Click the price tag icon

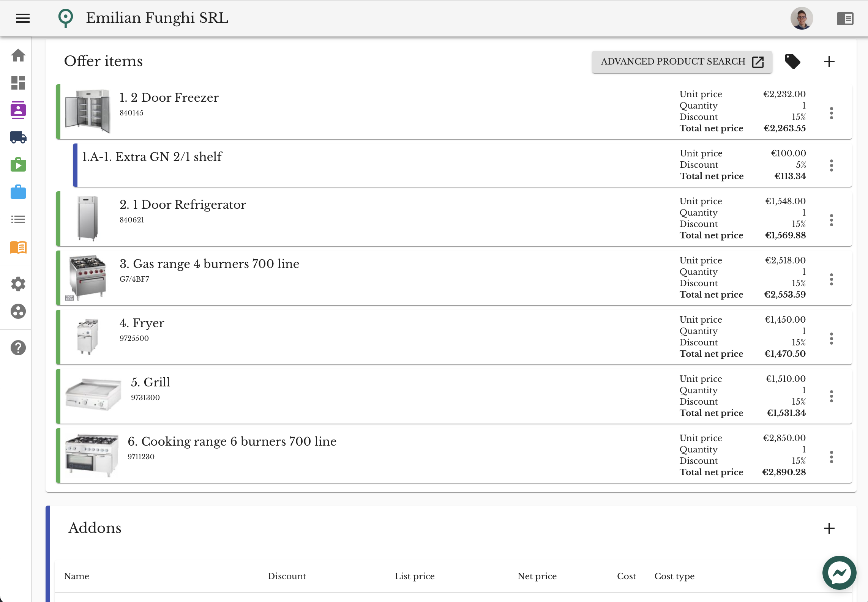(x=792, y=61)
